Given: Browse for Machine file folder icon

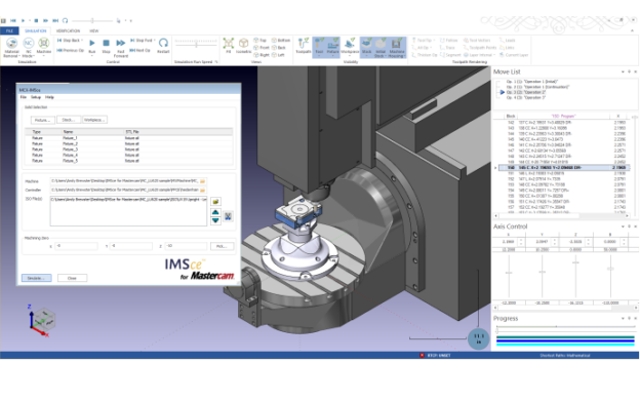Looking at the screenshot, I should pyautogui.click(x=202, y=182).
